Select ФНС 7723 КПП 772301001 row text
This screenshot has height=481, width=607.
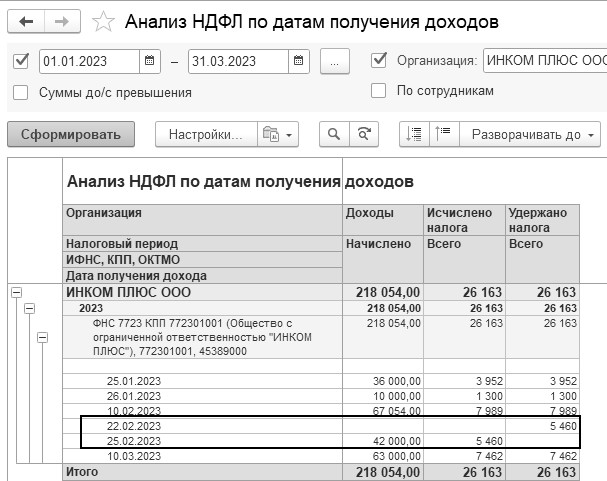pyautogui.click(x=202, y=337)
